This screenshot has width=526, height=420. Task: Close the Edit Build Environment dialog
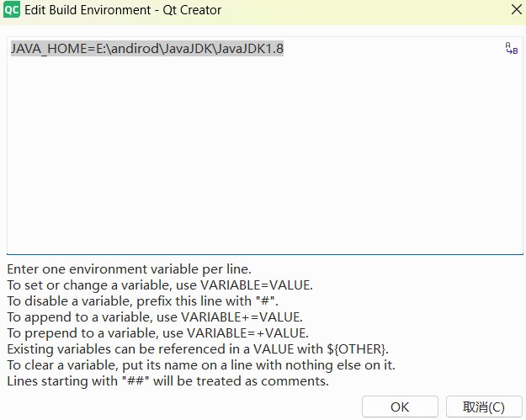[517, 9]
